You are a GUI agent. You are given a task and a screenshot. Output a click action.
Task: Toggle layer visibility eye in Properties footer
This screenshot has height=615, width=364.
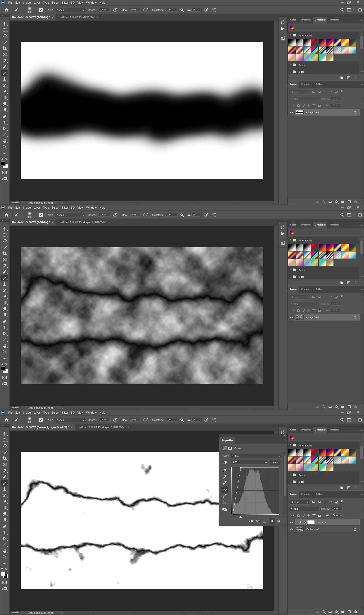272,521
